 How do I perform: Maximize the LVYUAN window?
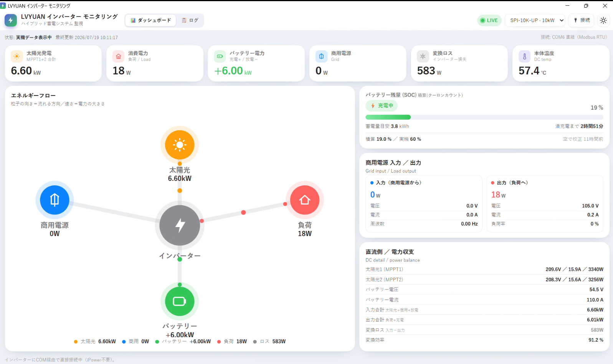(x=586, y=6)
